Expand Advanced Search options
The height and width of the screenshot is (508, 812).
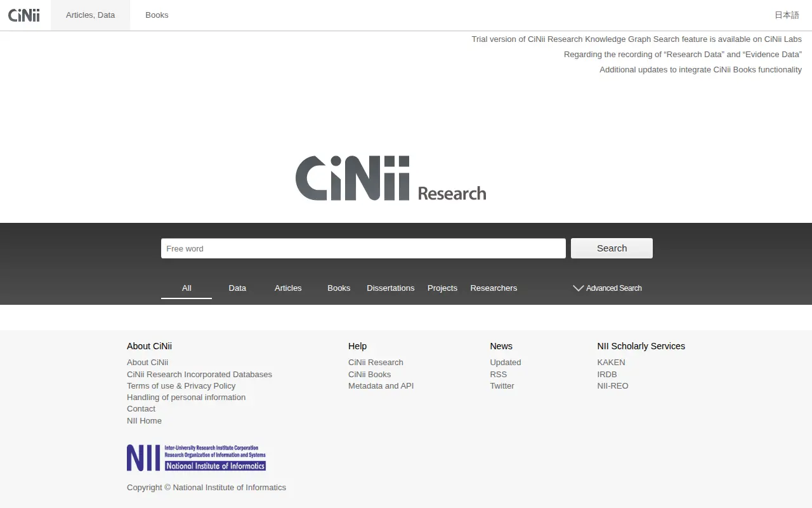(607, 288)
